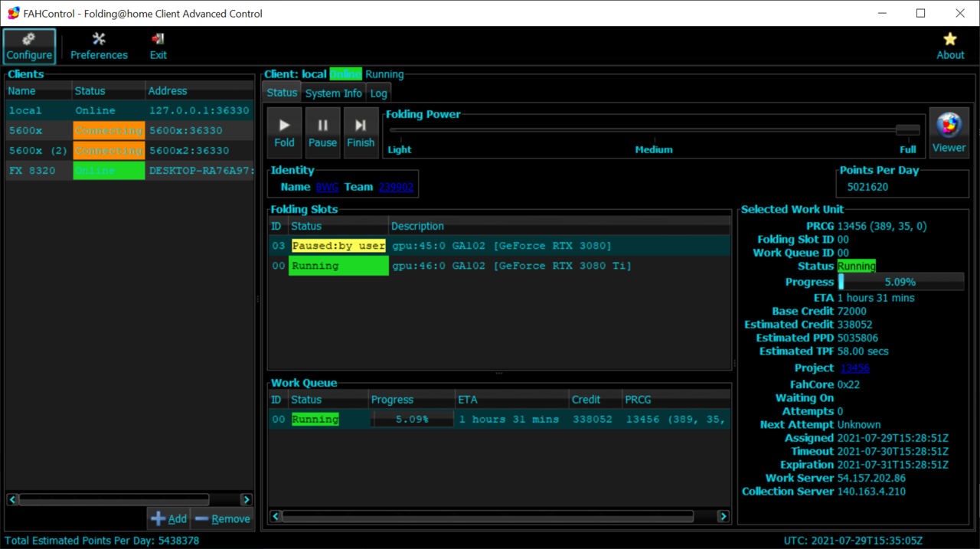Click the Finish button
The height and width of the screenshot is (549, 980).
(361, 132)
